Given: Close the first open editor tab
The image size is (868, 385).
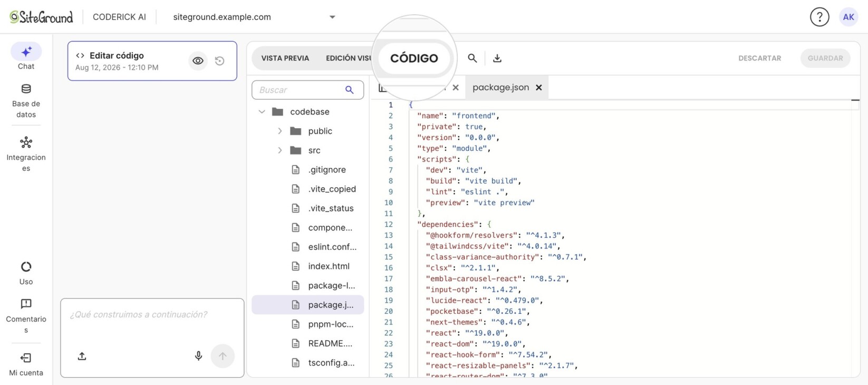Looking at the screenshot, I should coord(456,88).
